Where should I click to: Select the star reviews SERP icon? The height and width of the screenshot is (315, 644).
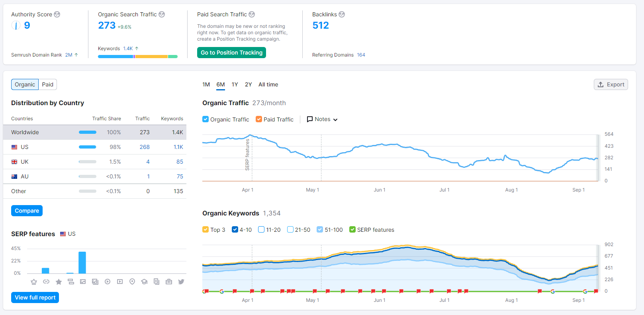click(x=59, y=282)
